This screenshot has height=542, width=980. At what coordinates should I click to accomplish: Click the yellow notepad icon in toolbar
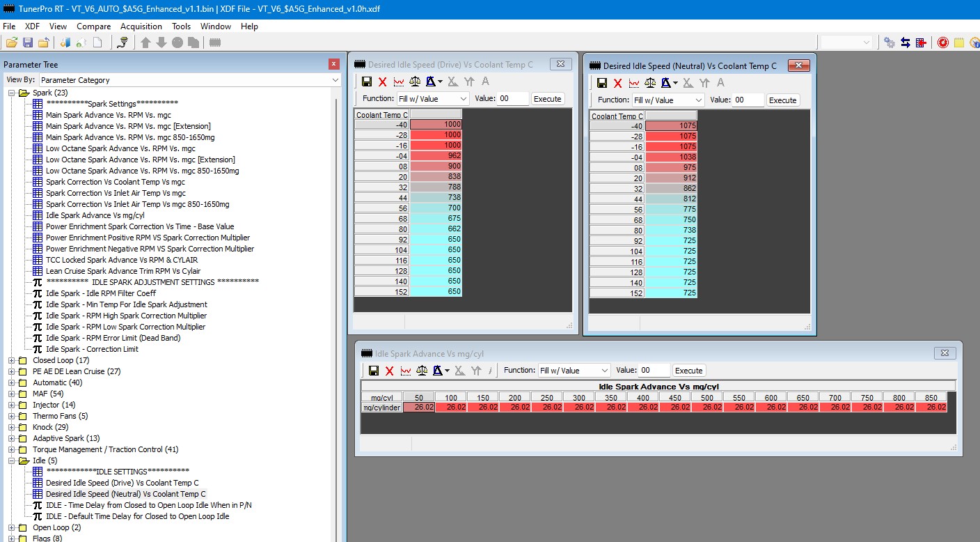pyautogui.click(x=959, y=42)
